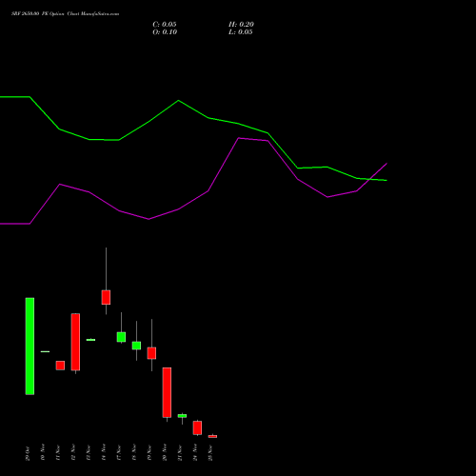
Task: Click the '19 Nov' date axis label
Action: point(149,452)
